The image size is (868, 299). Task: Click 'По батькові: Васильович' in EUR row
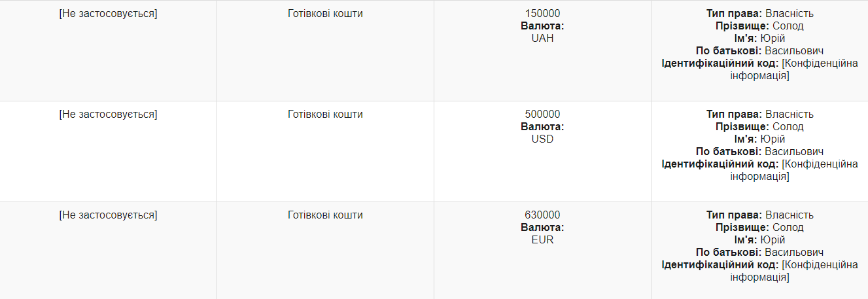tap(760, 252)
